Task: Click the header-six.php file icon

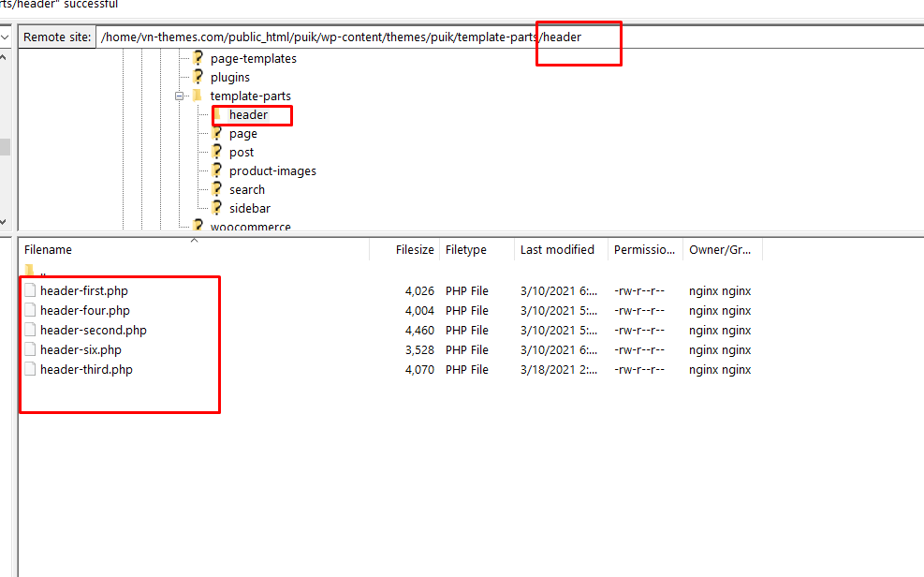Action: 31,350
